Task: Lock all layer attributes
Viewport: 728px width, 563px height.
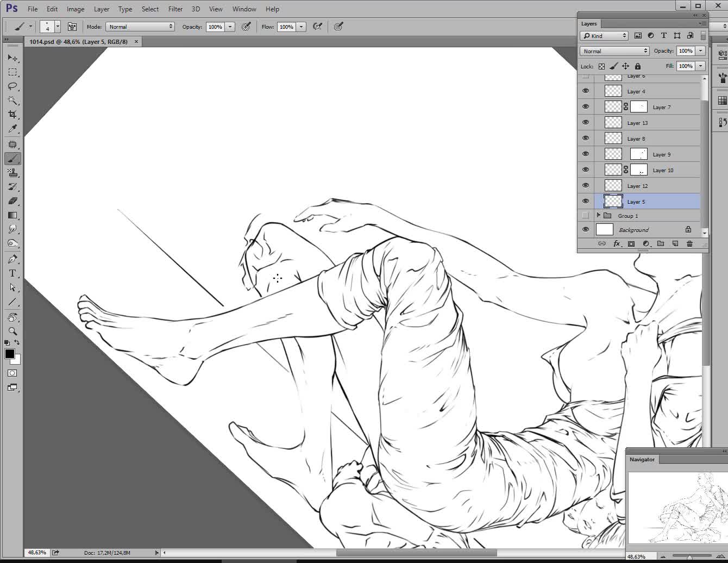Action: [x=638, y=66]
